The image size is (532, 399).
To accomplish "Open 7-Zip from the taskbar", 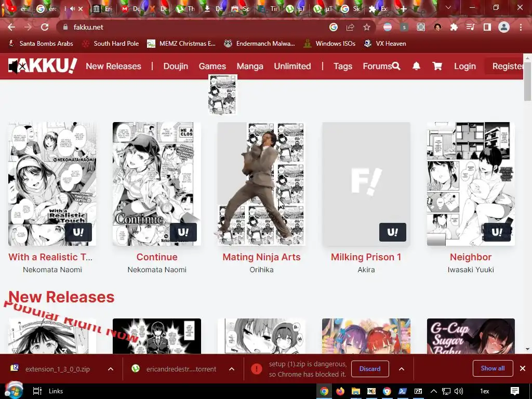I will [x=418, y=391].
